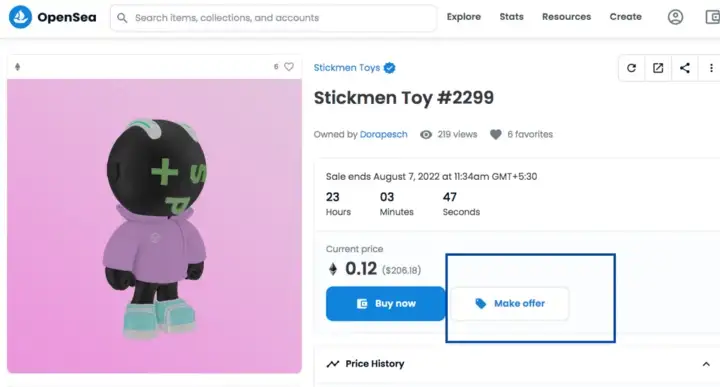Open the Resources menu
Screen dimensions: 720x387
[x=566, y=17]
